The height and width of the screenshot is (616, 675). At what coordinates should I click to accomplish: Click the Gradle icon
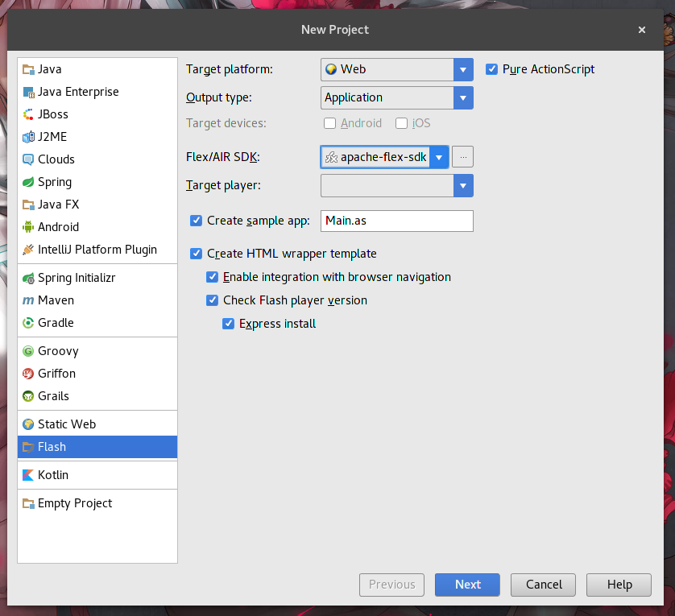28,323
